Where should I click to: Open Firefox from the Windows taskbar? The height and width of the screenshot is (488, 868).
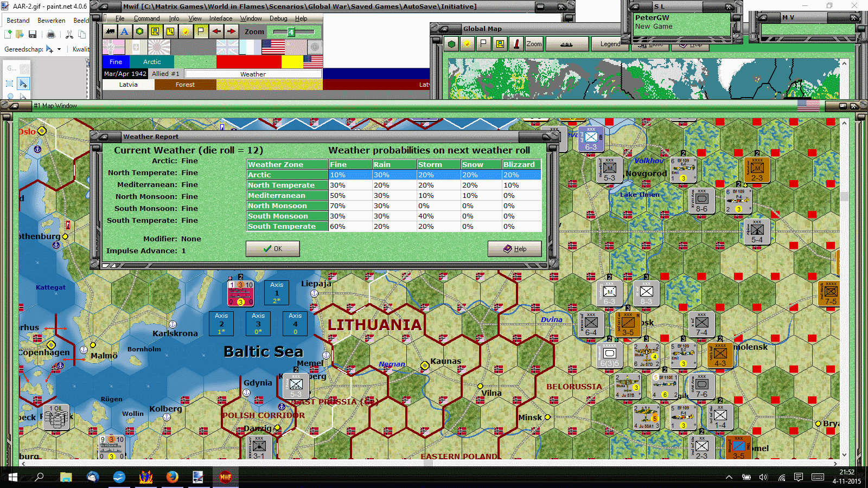pyautogui.click(x=172, y=477)
